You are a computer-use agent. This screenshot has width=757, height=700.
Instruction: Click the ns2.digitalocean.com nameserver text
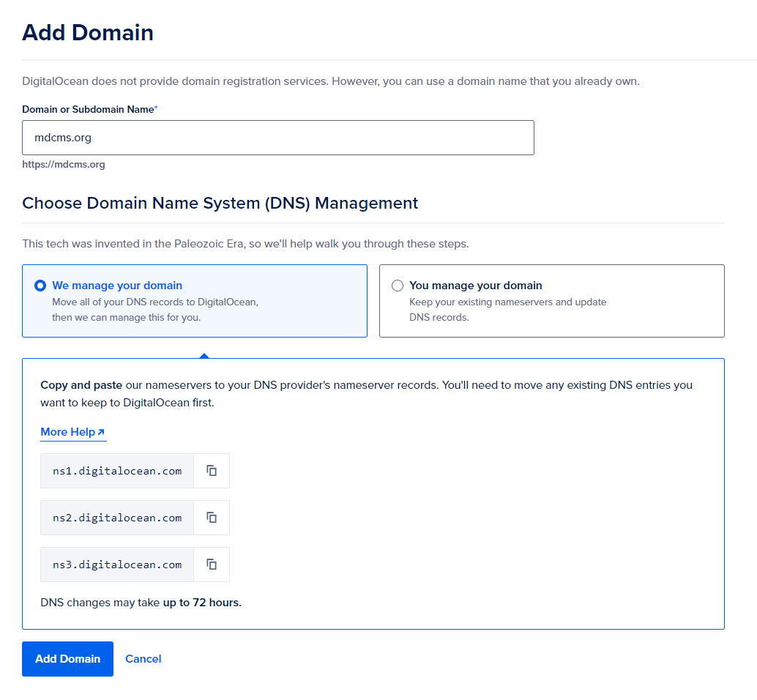tap(117, 518)
